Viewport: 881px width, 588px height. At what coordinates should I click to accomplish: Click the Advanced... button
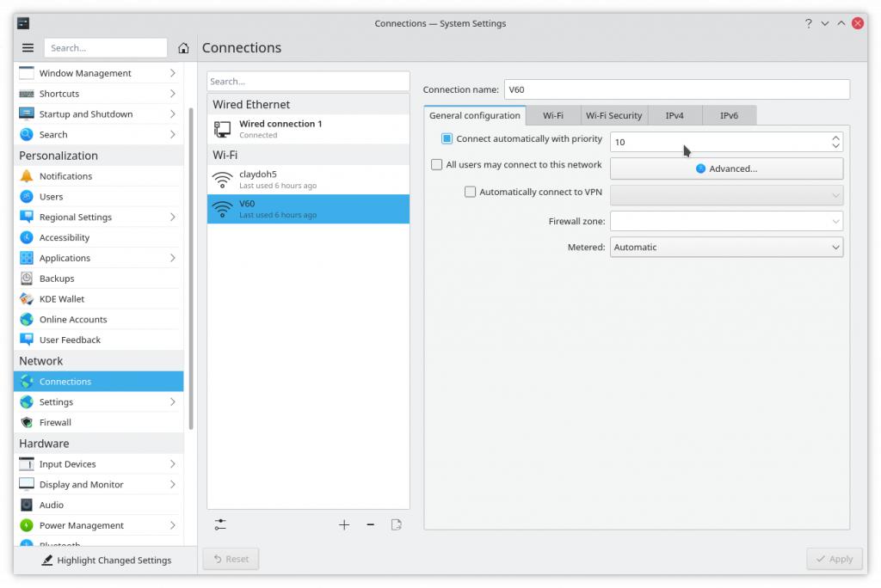tap(726, 168)
